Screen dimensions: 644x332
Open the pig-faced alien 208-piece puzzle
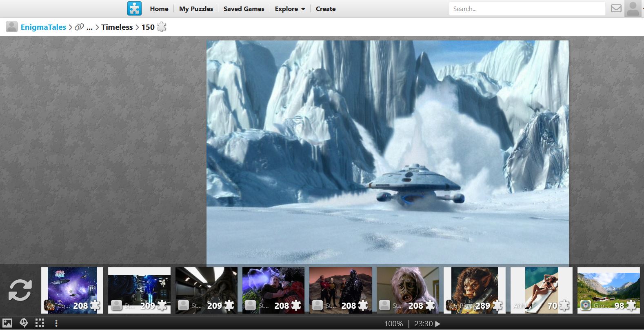pyautogui.click(x=408, y=290)
